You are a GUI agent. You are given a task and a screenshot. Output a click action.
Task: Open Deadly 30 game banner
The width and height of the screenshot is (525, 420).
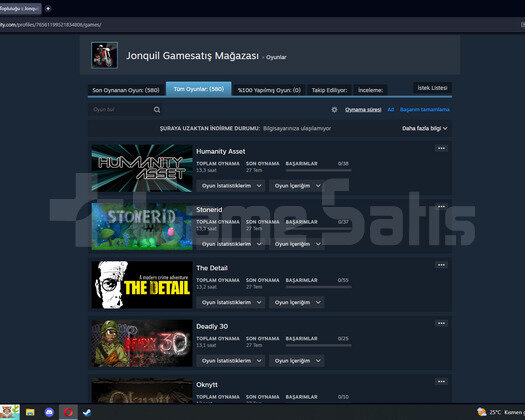[x=142, y=343]
